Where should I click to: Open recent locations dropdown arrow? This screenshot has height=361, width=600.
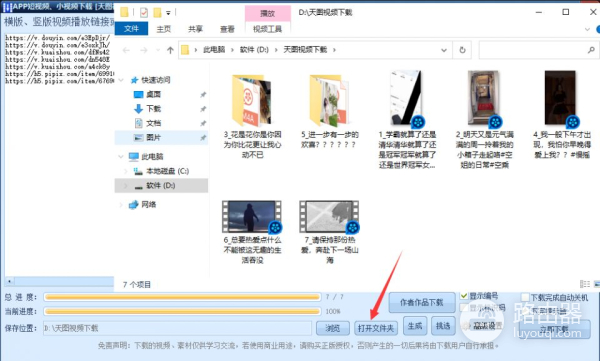(x=158, y=50)
